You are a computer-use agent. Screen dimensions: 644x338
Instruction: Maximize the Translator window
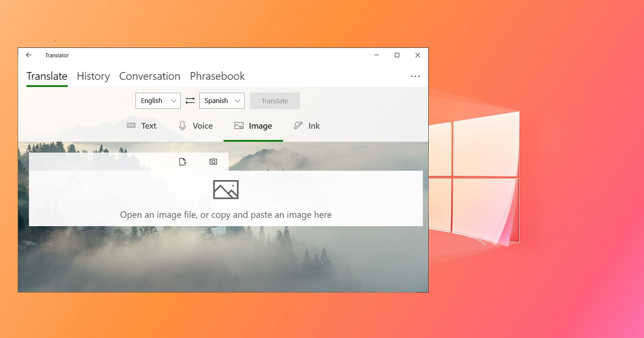point(397,55)
